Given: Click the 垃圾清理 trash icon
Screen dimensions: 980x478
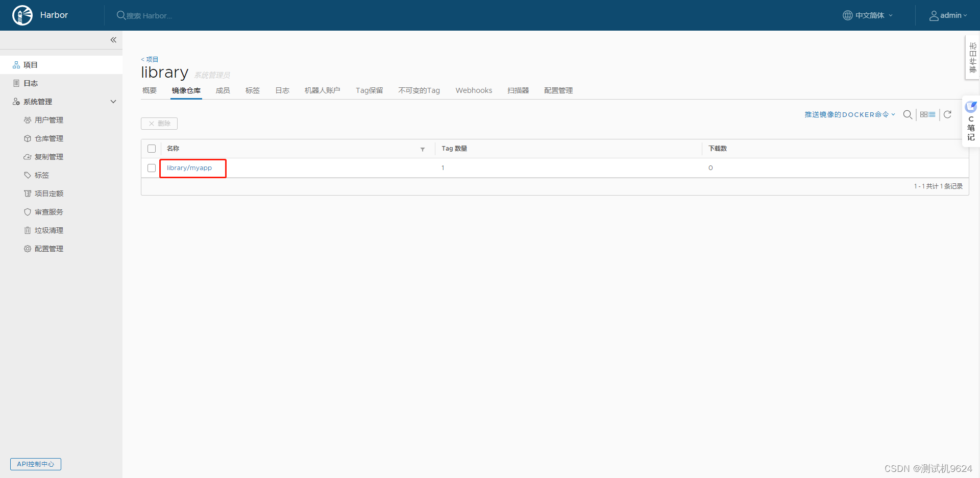Looking at the screenshot, I should pos(28,230).
